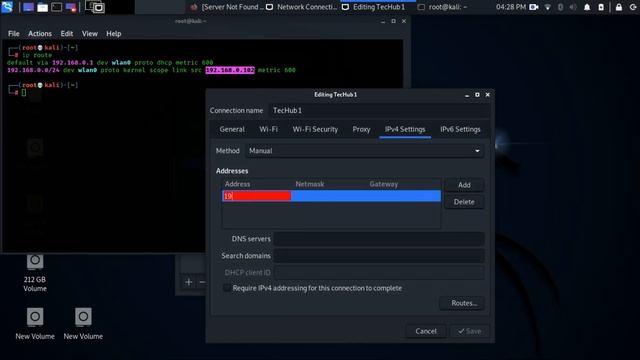This screenshot has width=640, height=360.
Task: Click the Delete address button
Action: (464, 202)
